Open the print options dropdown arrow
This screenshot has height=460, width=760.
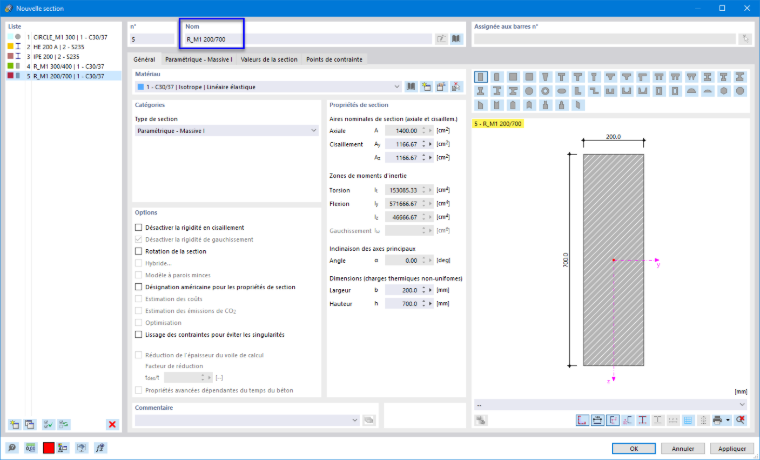click(728, 420)
